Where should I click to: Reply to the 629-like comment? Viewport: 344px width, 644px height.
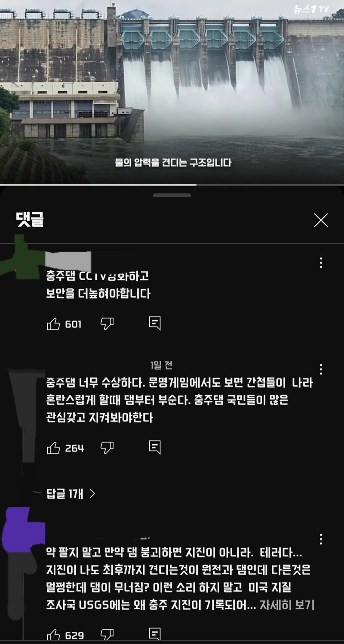point(155,634)
